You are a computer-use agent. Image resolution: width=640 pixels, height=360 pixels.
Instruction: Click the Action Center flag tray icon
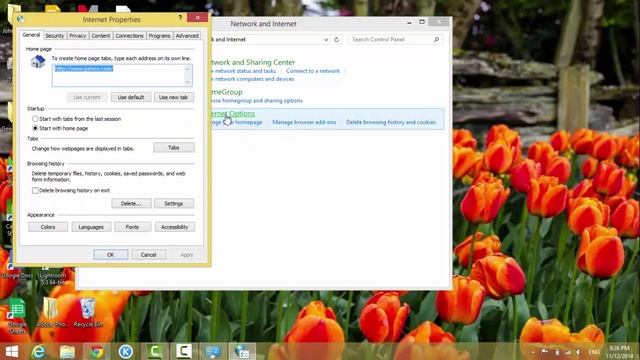tap(545, 352)
